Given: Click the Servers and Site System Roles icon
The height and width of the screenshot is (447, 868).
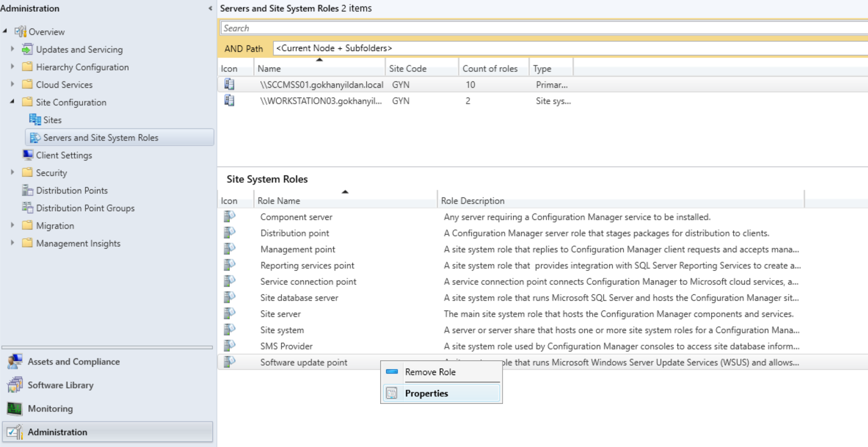Looking at the screenshot, I should coord(35,138).
